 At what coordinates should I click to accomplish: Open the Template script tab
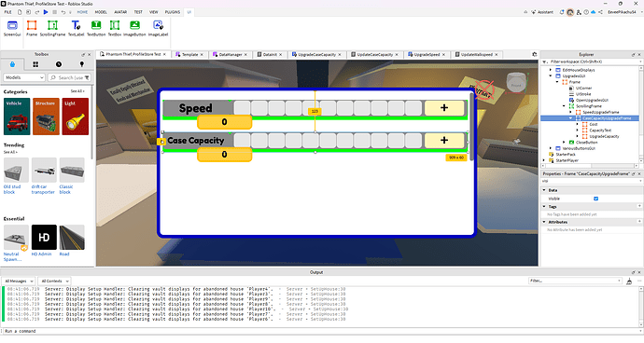click(x=189, y=55)
